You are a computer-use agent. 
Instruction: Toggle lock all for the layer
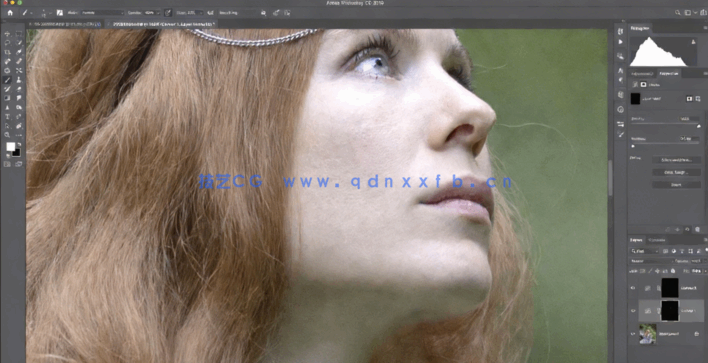pos(673,271)
